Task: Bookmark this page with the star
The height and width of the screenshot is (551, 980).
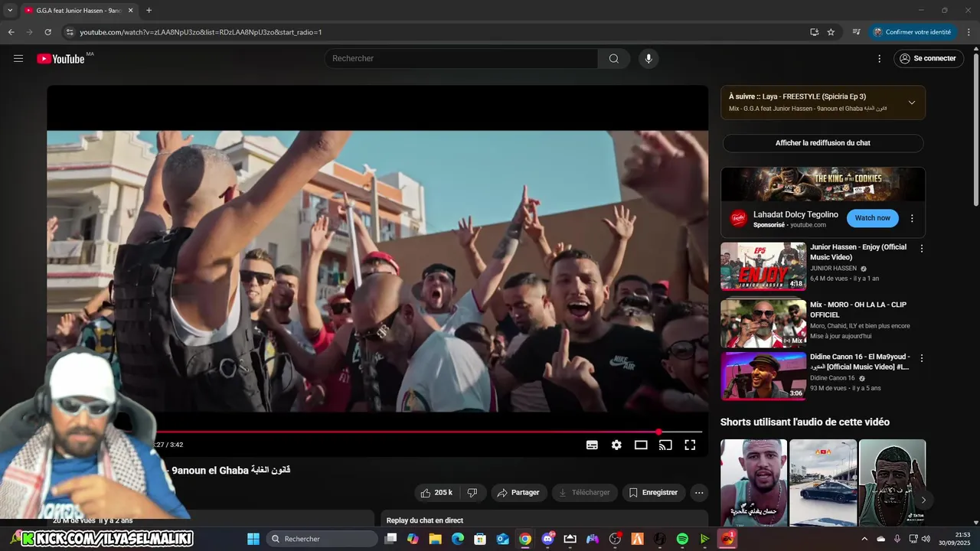Action: tap(831, 32)
